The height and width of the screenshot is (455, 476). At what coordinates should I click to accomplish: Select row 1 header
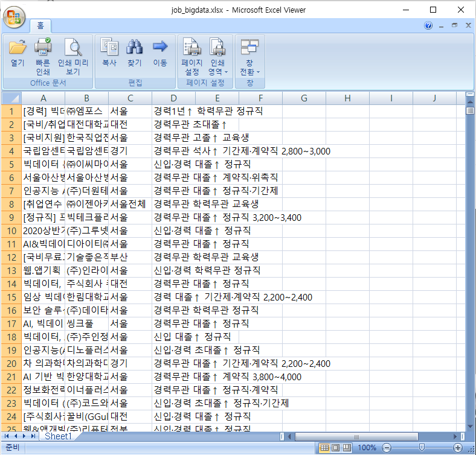click(11, 111)
